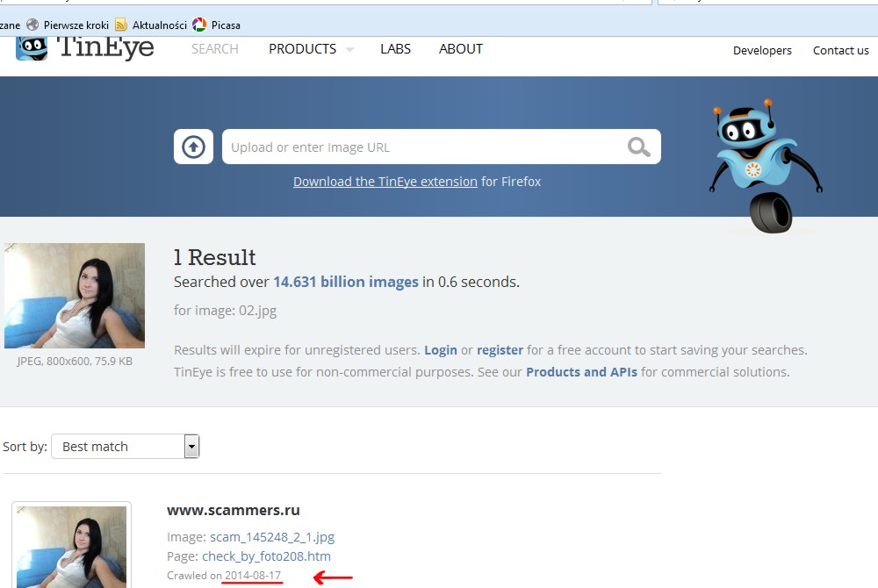This screenshot has width=878, height=588.
Task: Click the Developers link
Action: click(762, 51)
